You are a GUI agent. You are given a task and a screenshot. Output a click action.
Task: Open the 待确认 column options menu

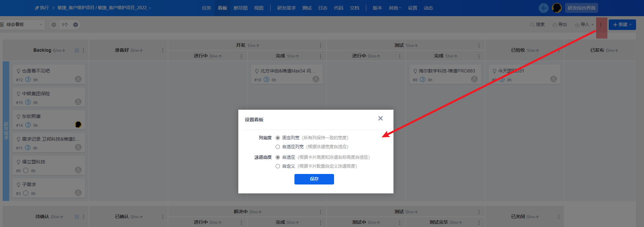84,217
